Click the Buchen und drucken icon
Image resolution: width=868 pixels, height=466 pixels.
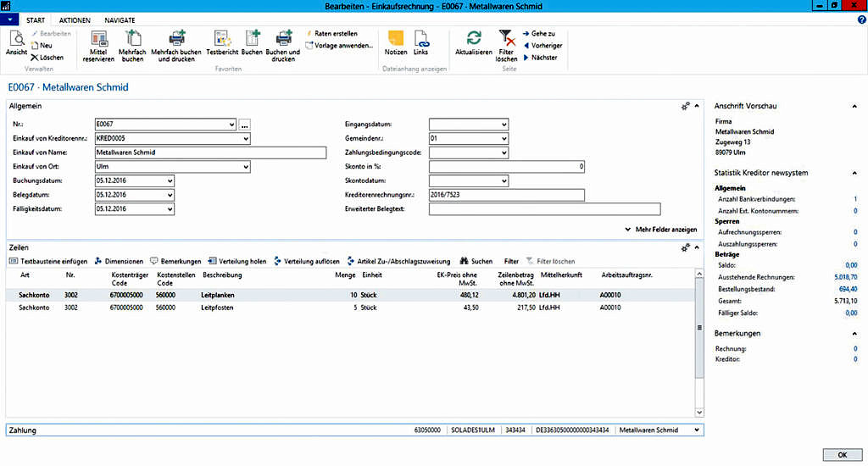283,39
